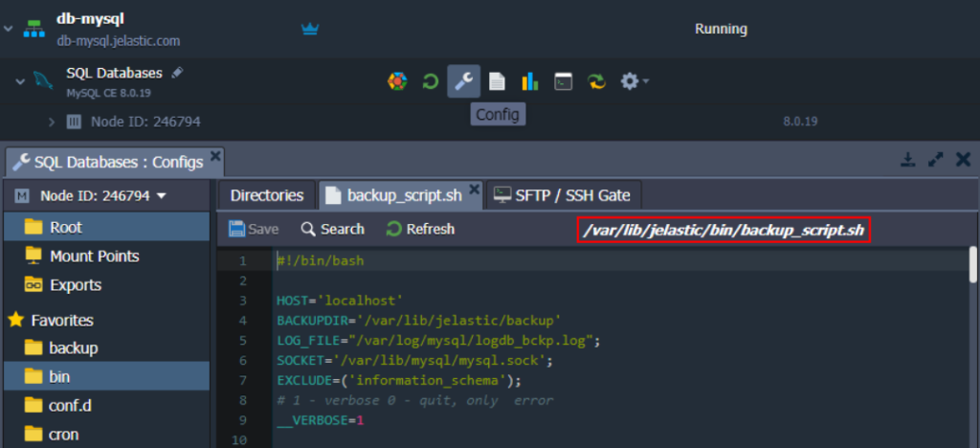Select the bin favorites folder
This screenshot has height=448, width=980.
pyautogui.click(x=106, y=377)
